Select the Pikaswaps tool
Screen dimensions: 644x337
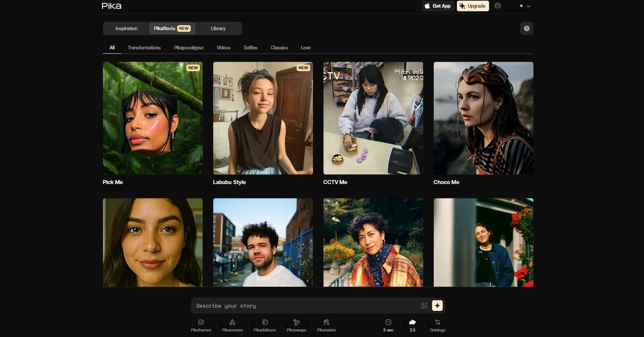(296, 325)
